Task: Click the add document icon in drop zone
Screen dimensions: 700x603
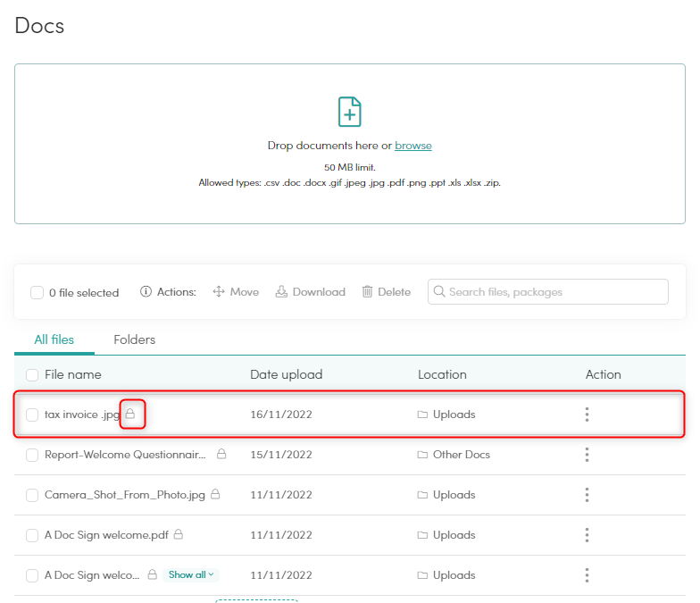Action: click(x=350, y=112)
